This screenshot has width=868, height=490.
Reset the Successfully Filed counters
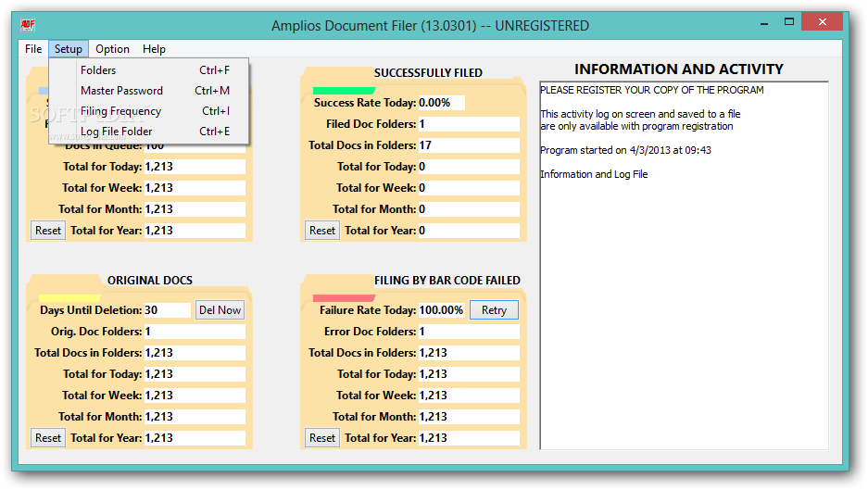(x=322, y=231)
